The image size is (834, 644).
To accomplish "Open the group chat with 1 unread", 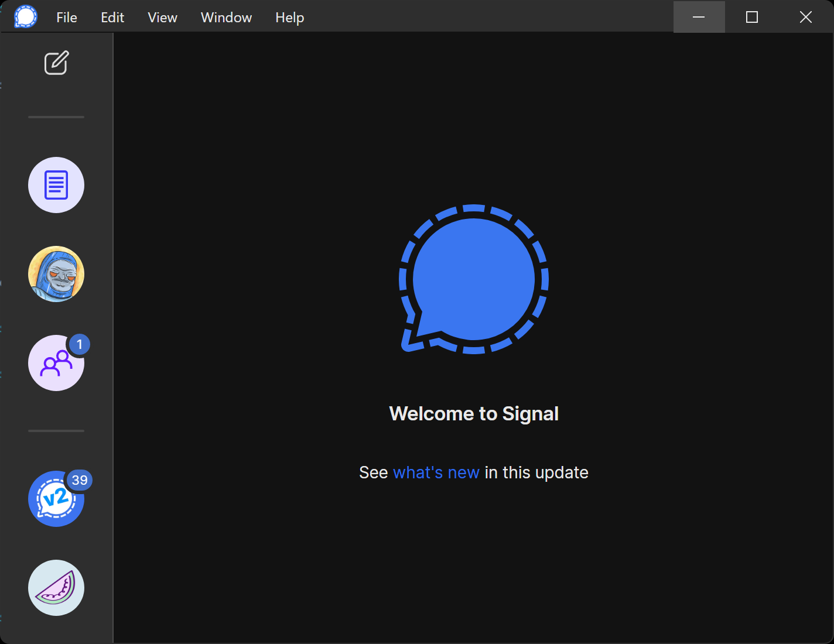I will pos(56,363).
